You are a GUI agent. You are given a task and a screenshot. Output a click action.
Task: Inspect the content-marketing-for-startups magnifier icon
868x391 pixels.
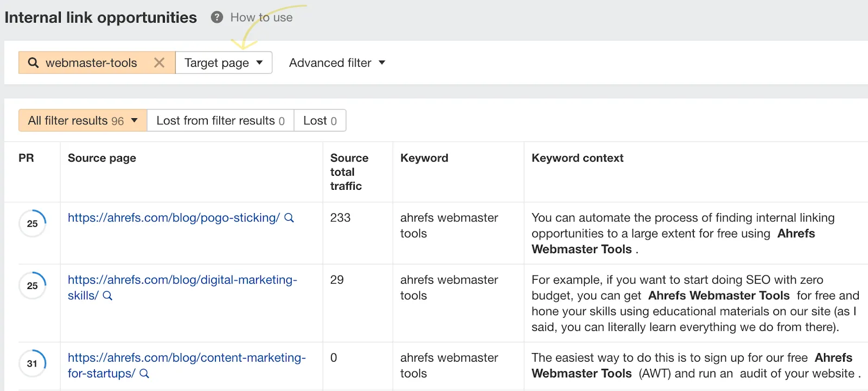point(144,374)
